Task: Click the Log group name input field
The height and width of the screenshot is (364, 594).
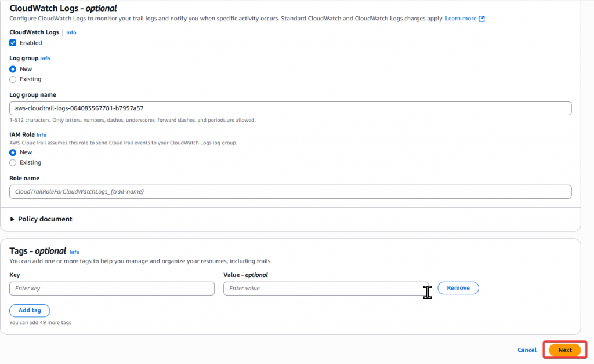Action: [x=290, y=108]
